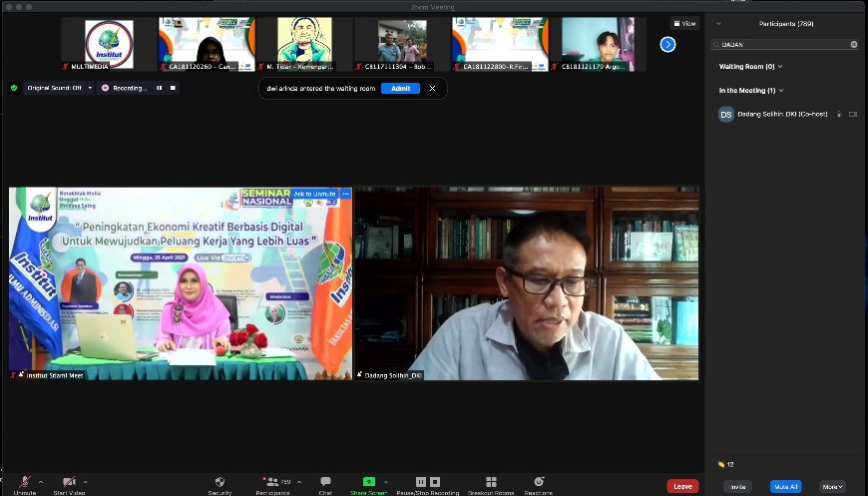This screenshot has height=496, width=868.
Task: Select the Dadang Solihin_DKI video tile
Action: pos(527,283)
